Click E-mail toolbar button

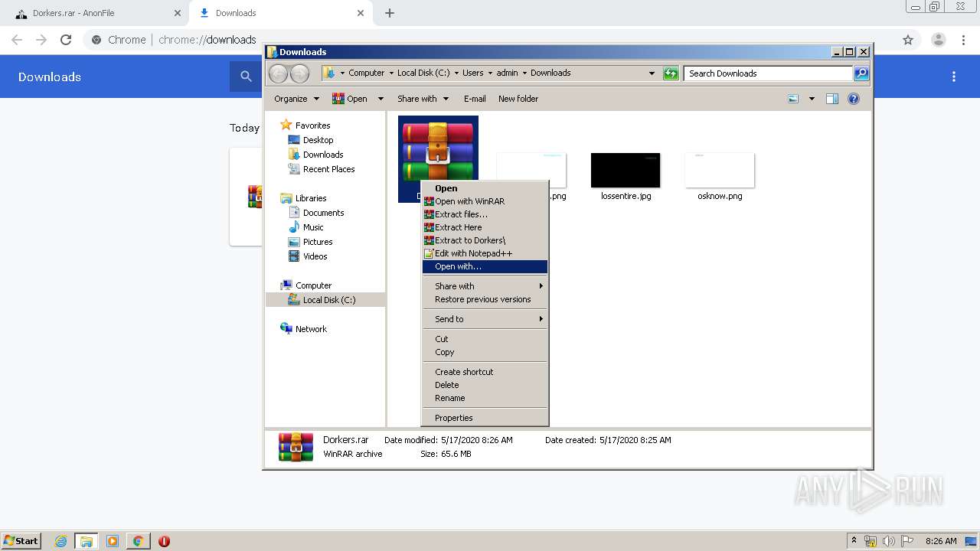[x=475, y=99]
